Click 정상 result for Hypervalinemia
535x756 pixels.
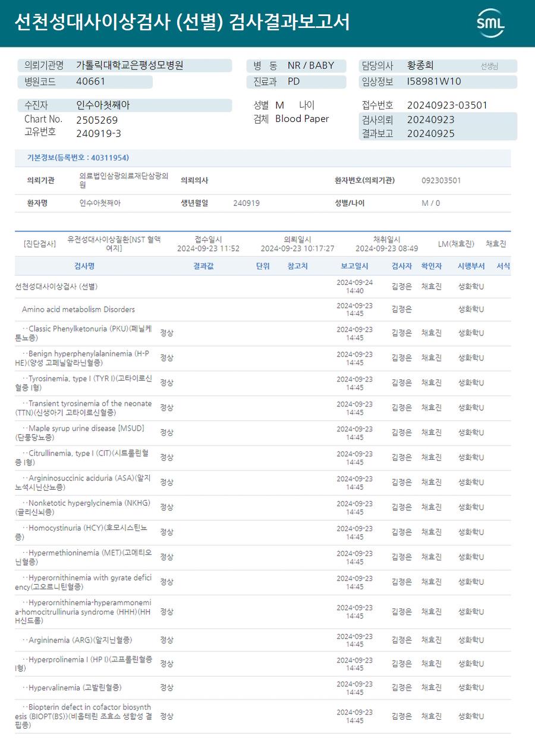(x=166, y=688)
